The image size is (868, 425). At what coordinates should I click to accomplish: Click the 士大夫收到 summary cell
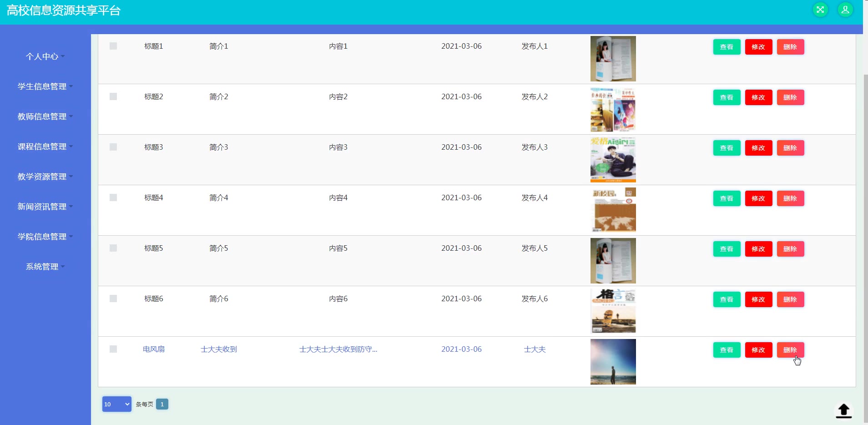click(219, 349)
